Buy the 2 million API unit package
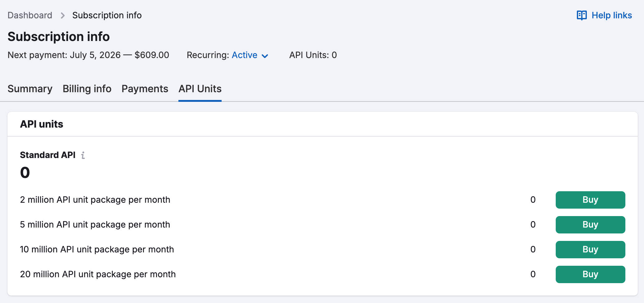The width and height of the screenshot is (644, 303). (590, 200)
